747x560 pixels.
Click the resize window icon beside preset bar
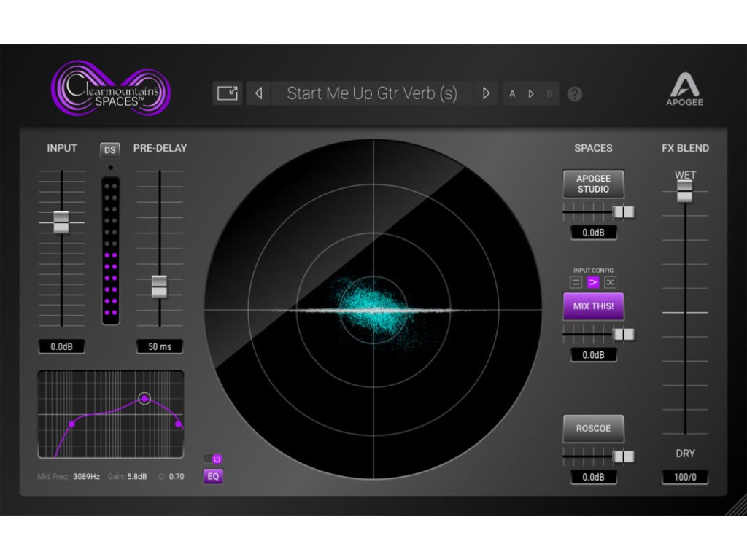pos(228,93)
